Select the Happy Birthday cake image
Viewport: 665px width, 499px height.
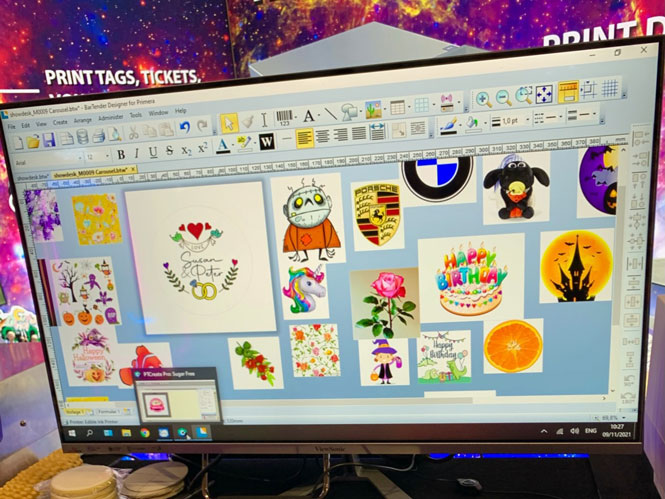click(x=471, y=279)
